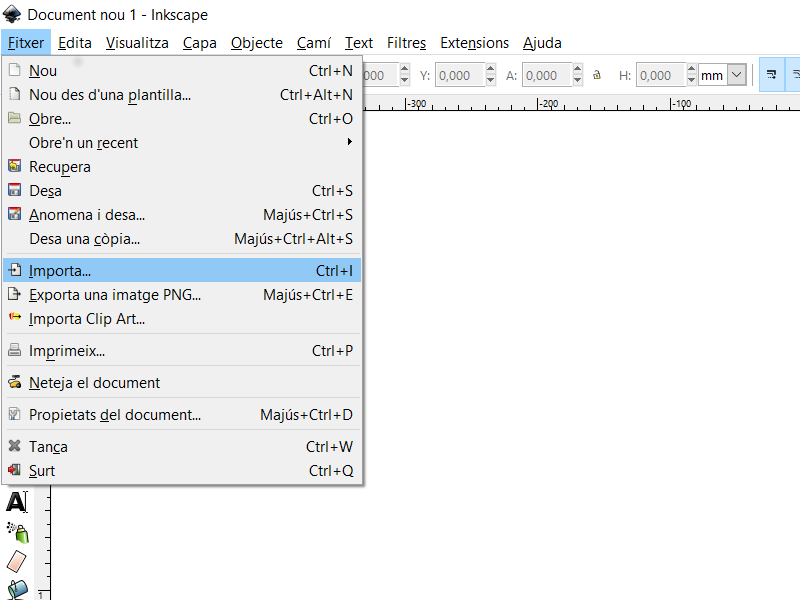Choose Nou des d'una plantilla
The image size is (800, 600).
182,94
